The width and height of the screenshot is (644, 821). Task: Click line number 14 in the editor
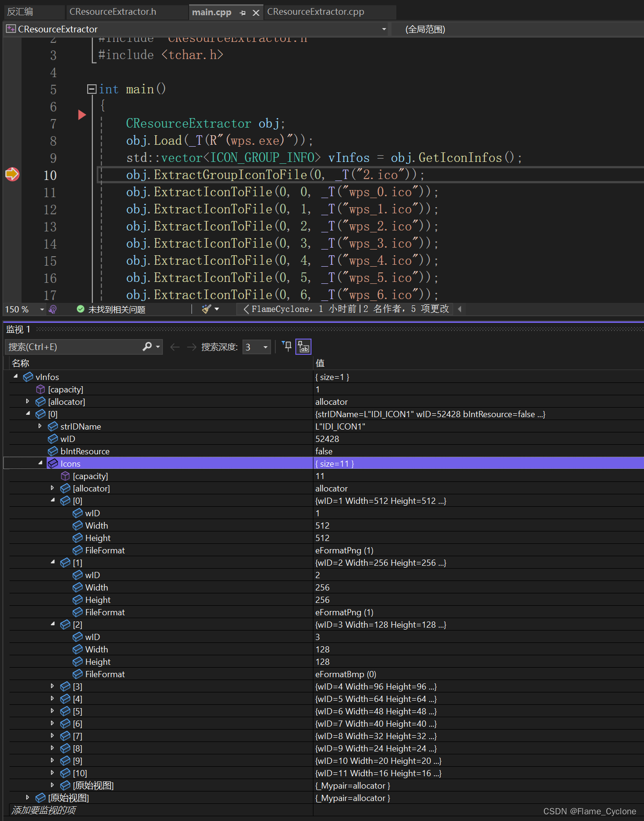50,244
